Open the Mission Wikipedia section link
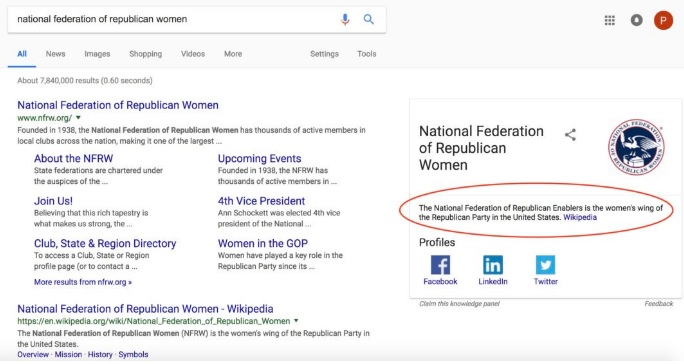 [68, 354]
